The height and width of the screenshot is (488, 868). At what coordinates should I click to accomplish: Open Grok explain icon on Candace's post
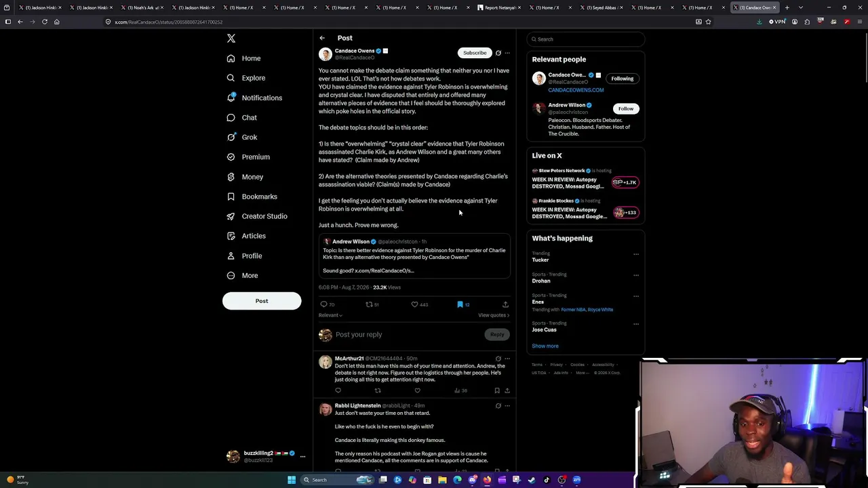(498, 53)
